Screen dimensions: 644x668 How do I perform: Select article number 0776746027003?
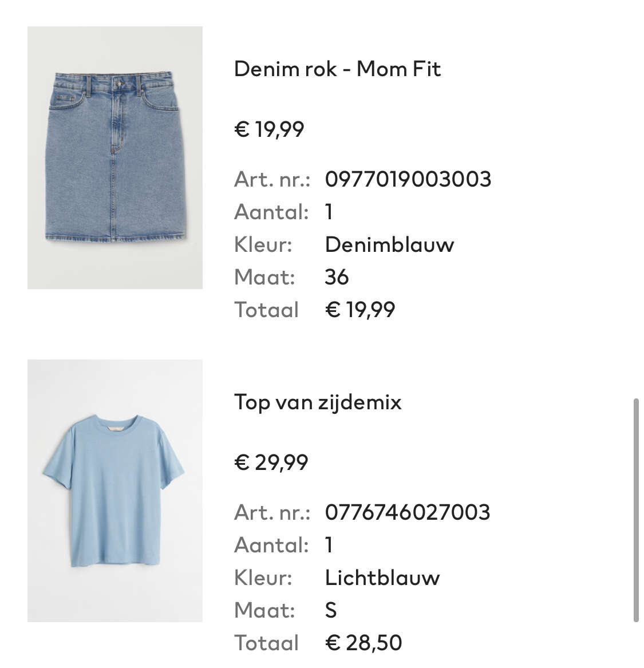[x=408, y=512]
